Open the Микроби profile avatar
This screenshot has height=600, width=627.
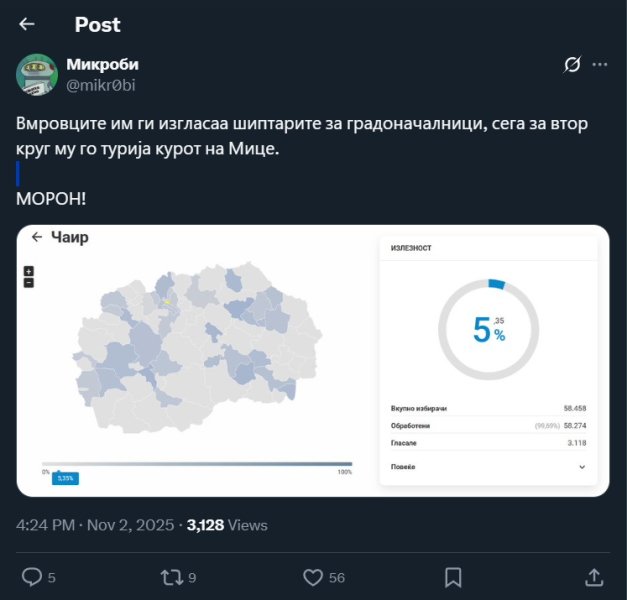[37, 75]
